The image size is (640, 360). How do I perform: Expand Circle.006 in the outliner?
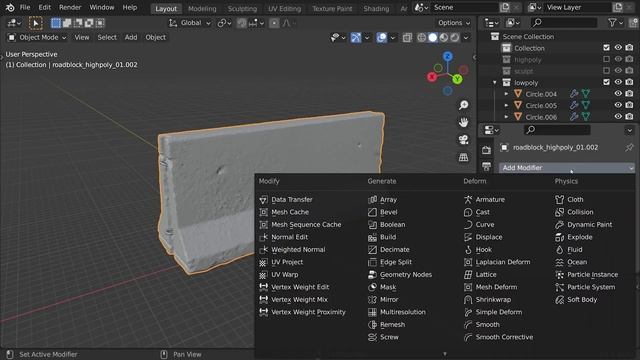coord(507,117)
